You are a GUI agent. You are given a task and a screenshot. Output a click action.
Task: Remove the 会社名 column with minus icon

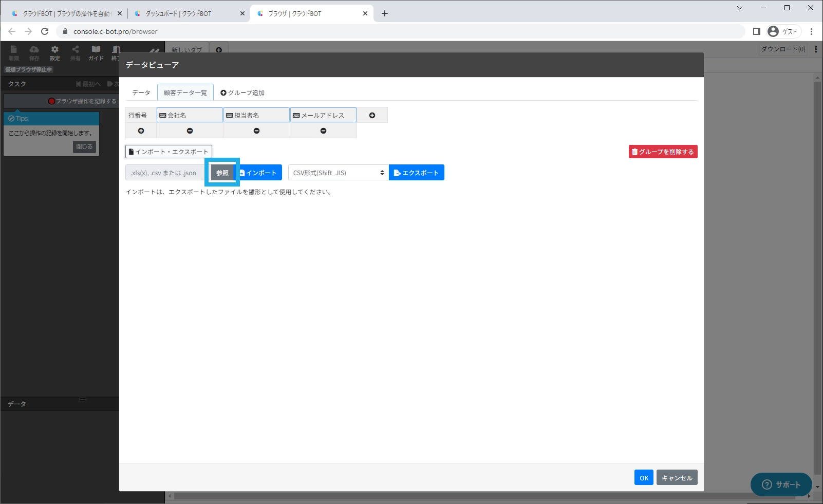click(190, 131)
